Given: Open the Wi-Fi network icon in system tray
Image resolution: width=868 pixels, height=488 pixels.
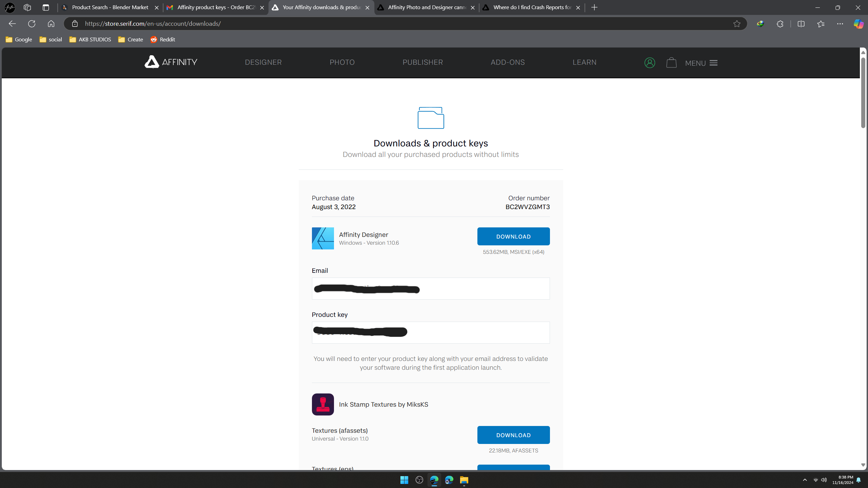Looking at the screenshot, I should [x=815, y=480].
